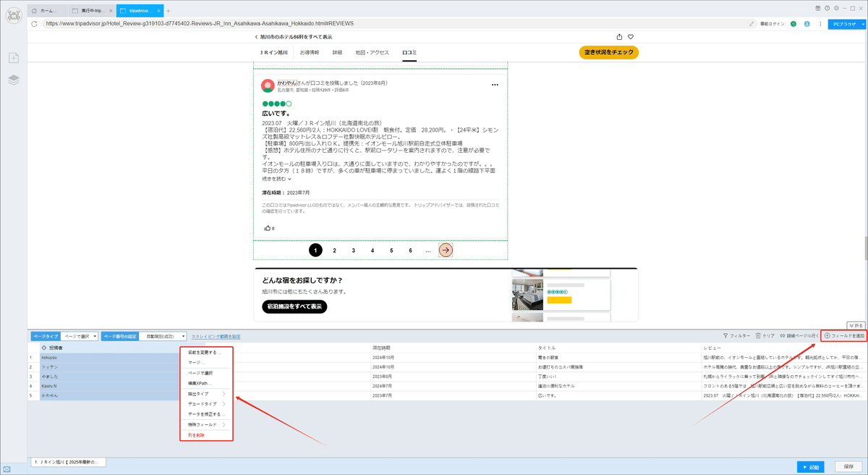Close the 実行中 task tab
Viewport: 868px width, 475px height.
point(110,11)
